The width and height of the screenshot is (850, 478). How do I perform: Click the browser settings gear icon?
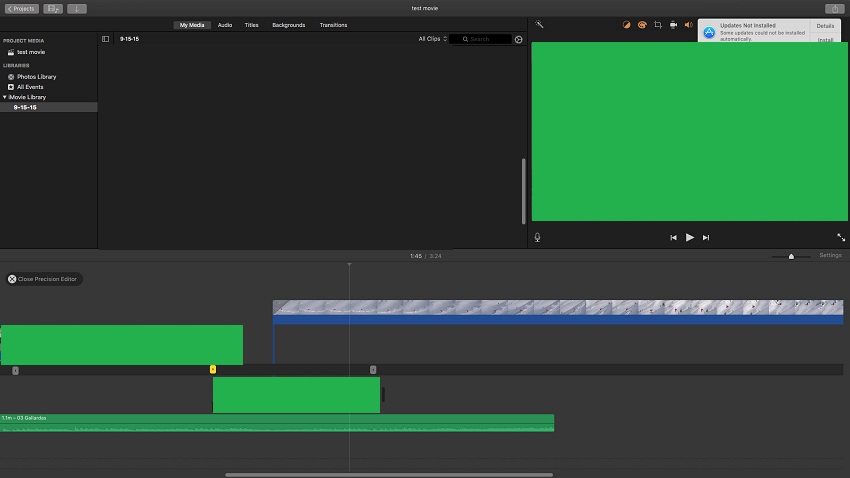click(518, 39)
